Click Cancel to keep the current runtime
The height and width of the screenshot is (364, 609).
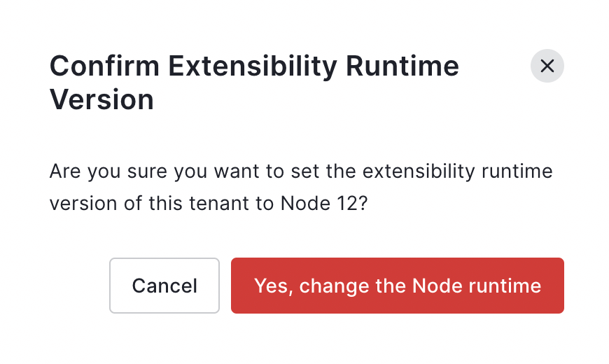pos(164,286)
